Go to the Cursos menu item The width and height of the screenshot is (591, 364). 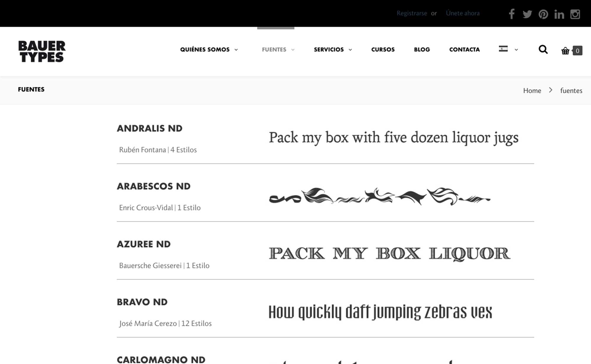[x=383, y=49]
